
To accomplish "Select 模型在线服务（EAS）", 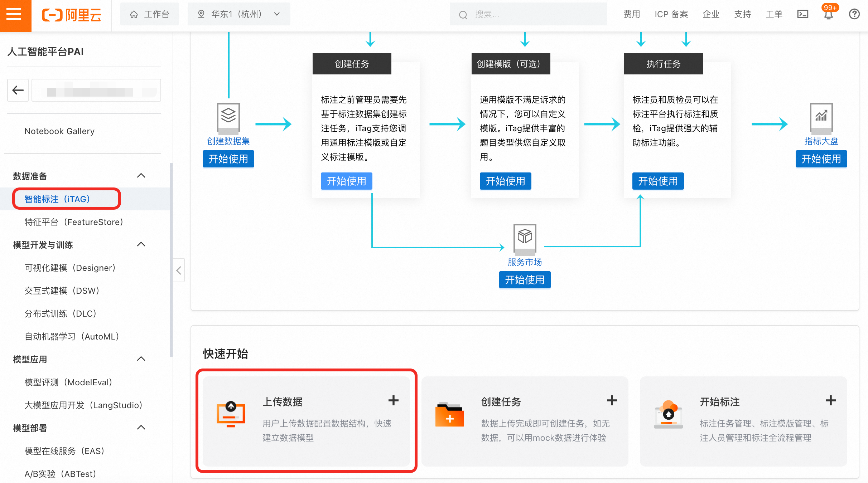I will pos(64,451).
